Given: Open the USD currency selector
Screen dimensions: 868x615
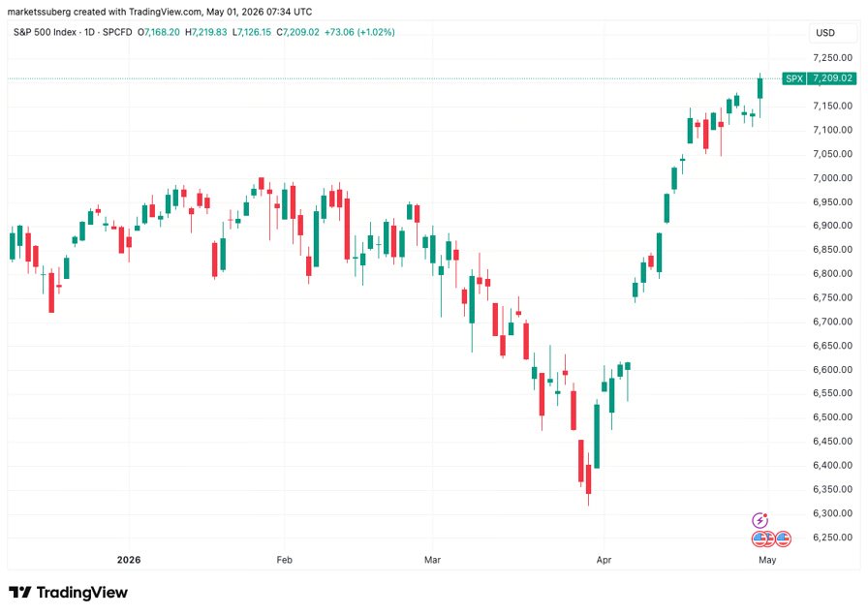Looking at the screenshot, I should (x=824, y=33).
